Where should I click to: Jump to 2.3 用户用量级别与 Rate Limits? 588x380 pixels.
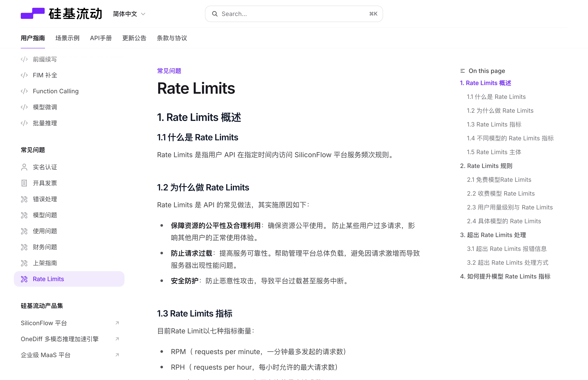pyautogui.click(x=510, y=207)
